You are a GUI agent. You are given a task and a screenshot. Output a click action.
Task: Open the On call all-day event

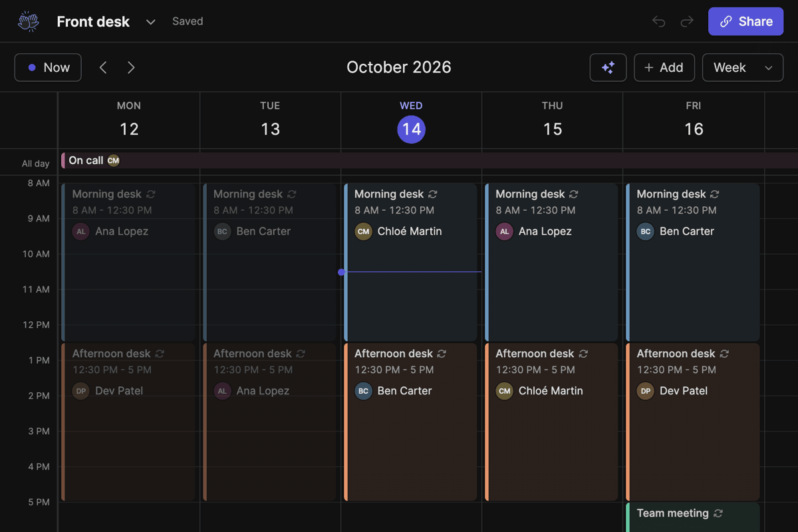click(x=429, y=160)
